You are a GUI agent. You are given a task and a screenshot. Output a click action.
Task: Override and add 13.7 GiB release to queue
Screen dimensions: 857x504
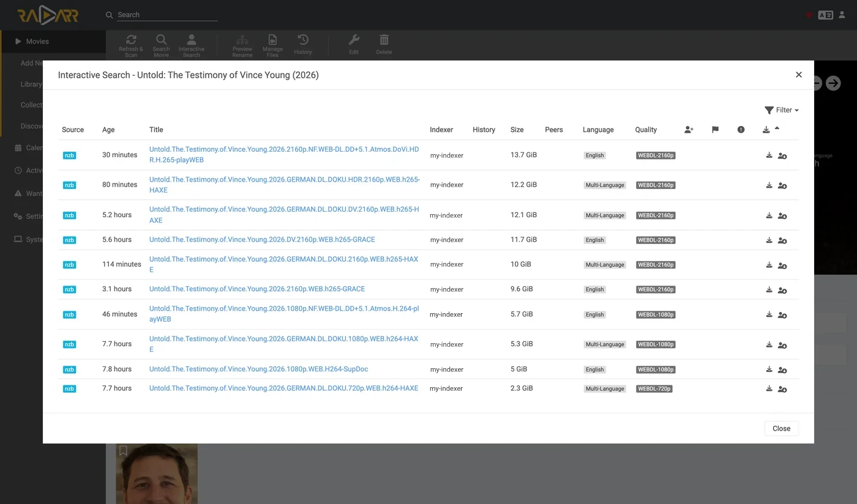tap(782, 156)
